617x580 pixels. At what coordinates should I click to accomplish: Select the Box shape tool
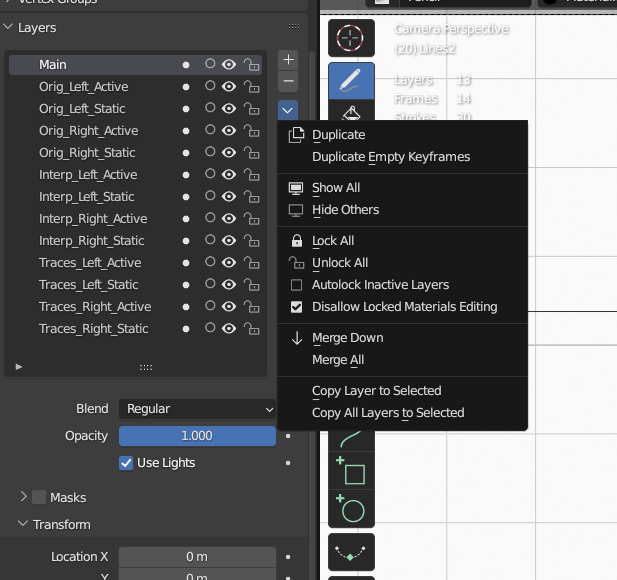351,470
